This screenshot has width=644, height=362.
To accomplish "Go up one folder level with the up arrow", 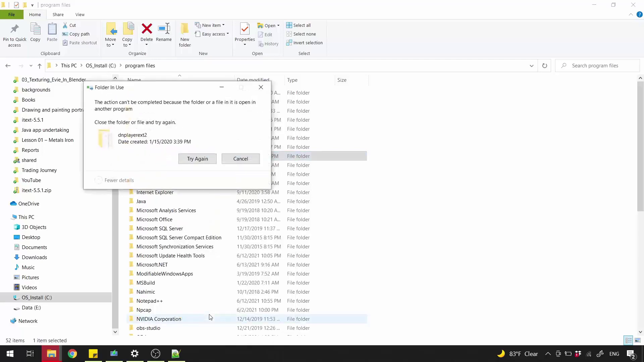I will pyautogui.click(x=40, y=66).
